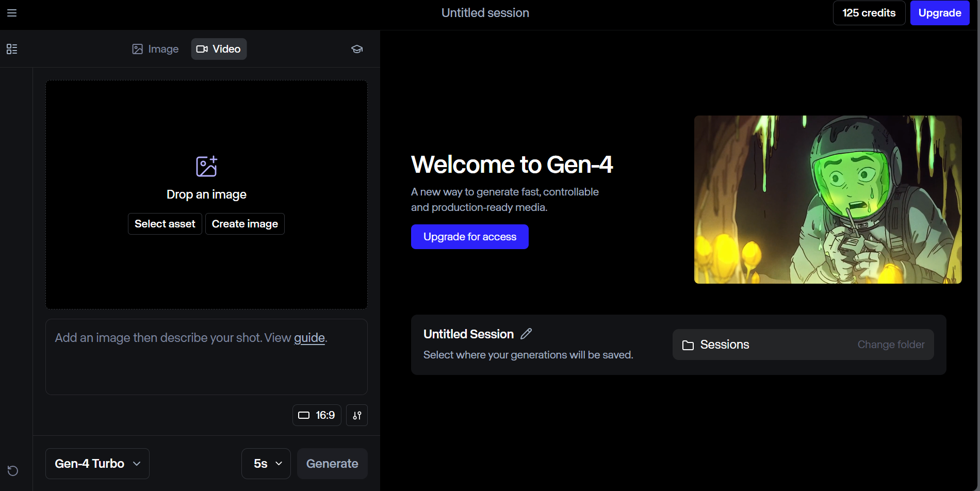Click into the shot description prompt field
The height and width of the screenshot is (491, 980).
(206, 357)
